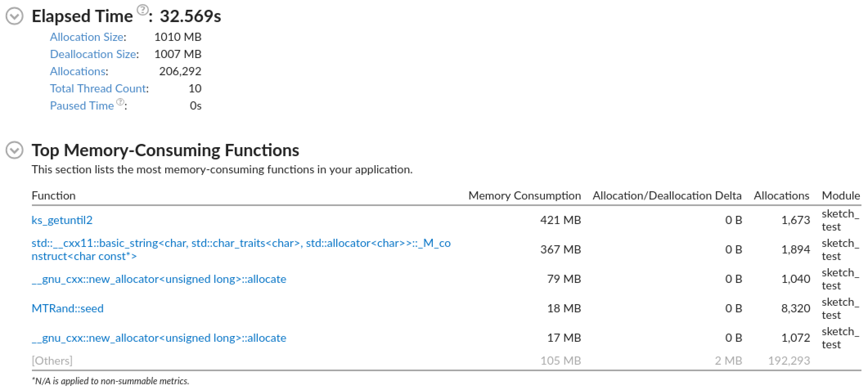
Task: Sort by the Allocations column header
Action: (x=781, y=195)
